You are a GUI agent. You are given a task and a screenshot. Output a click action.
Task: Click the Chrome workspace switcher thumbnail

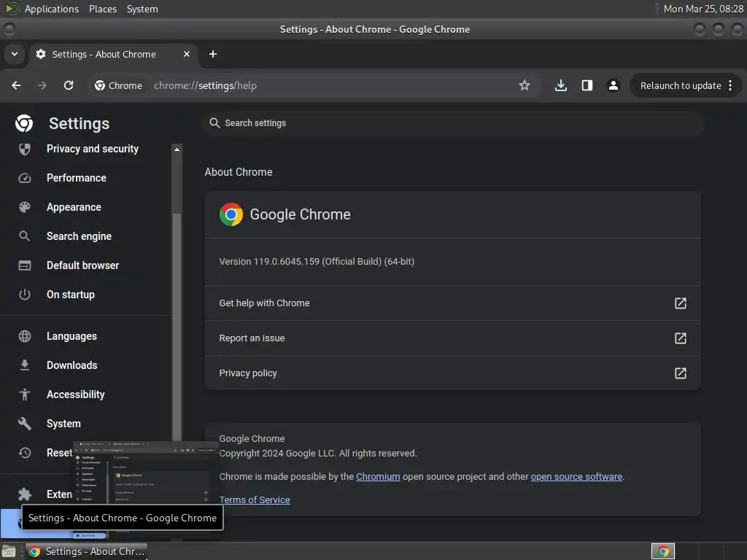coord(662,551)
